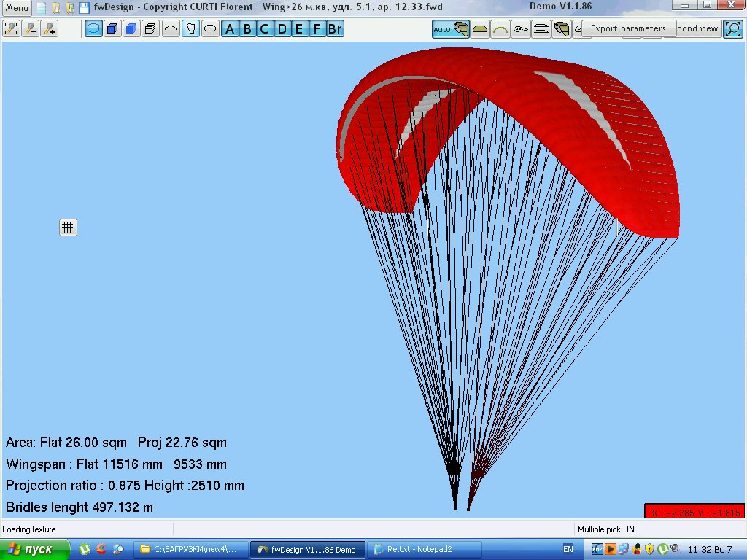Click the grid icon on the canvas
Screen dimensions: 747x560
[68, 227]
